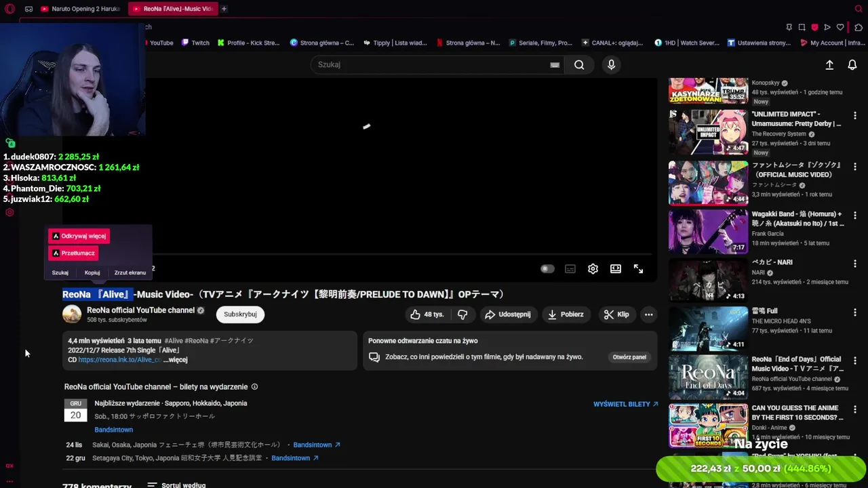Open YouTube notifications bell
Viewport: 868px width, 488px height.
[x=852, y=65]
